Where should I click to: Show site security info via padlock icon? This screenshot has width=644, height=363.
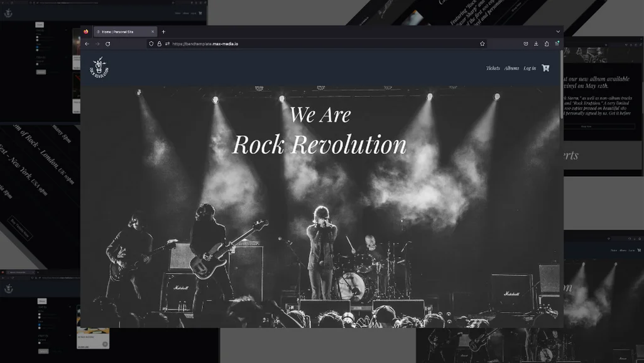coord(159,44)
